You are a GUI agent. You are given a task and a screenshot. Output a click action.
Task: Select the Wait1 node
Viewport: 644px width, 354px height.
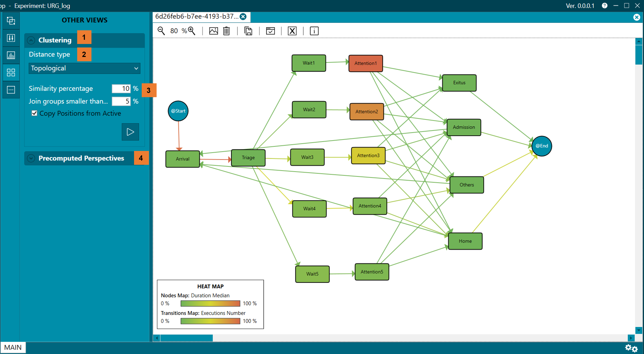(309, 63)
